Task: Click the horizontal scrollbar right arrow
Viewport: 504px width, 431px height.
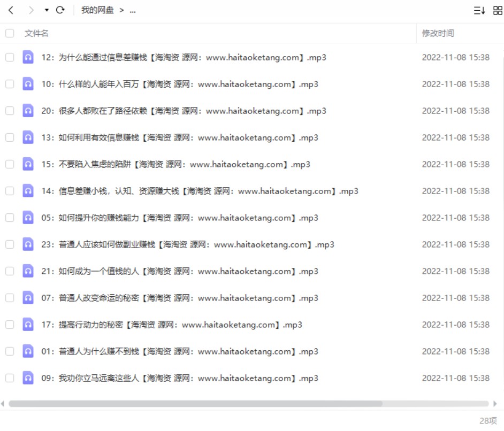Action: click(x=495, y=404)
